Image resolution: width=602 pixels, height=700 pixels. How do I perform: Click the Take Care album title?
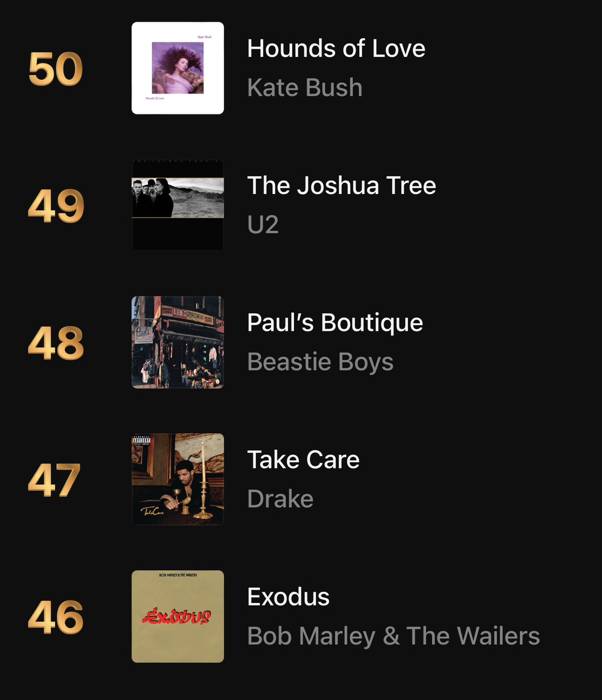303,460
